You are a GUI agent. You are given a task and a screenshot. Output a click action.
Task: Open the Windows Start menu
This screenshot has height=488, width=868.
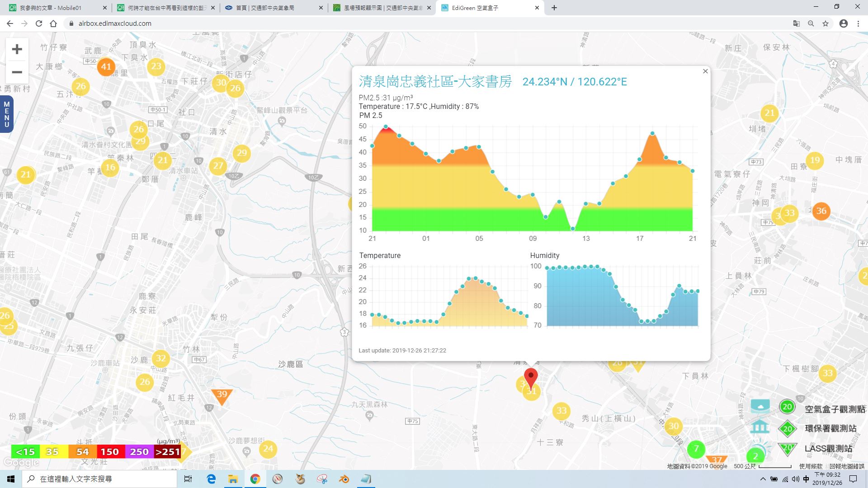11,479
